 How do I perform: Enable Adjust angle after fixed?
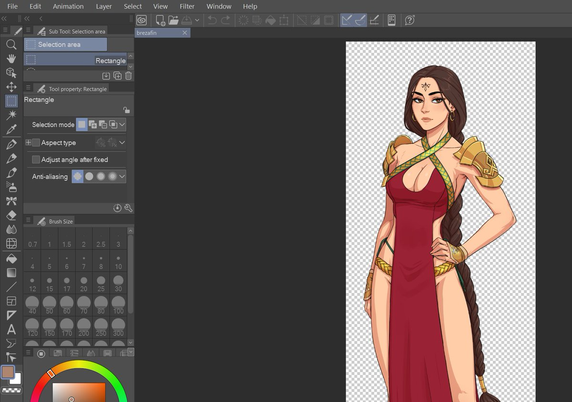coord(36,159)
